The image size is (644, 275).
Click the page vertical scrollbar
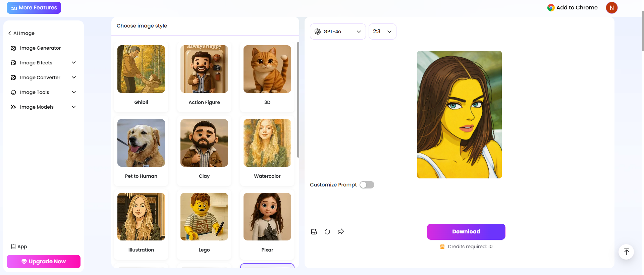click(x=643, y=31)
